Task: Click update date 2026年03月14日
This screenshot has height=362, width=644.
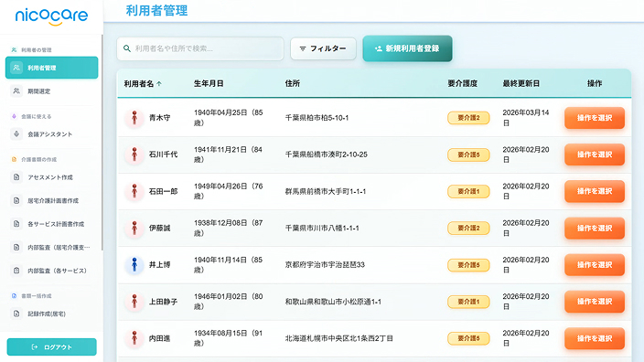Action: (x=526, y=118)
